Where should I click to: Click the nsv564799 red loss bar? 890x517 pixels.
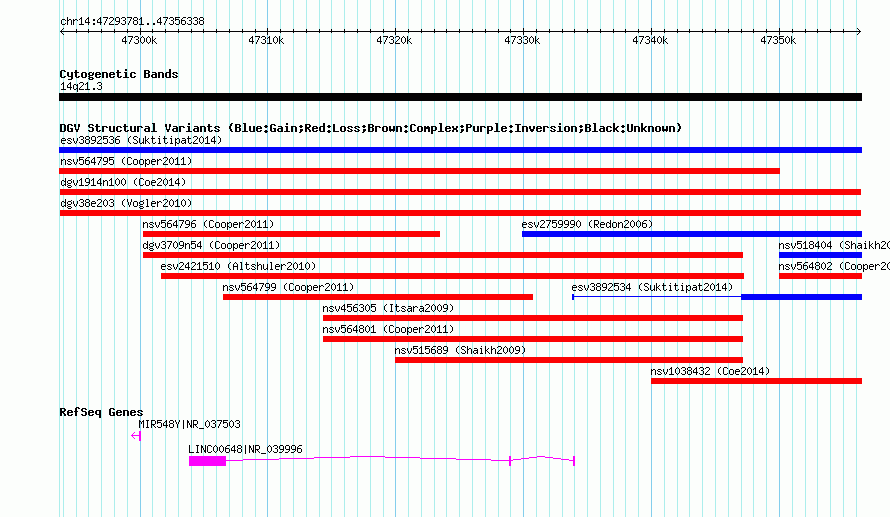click(x=378, y=297)
